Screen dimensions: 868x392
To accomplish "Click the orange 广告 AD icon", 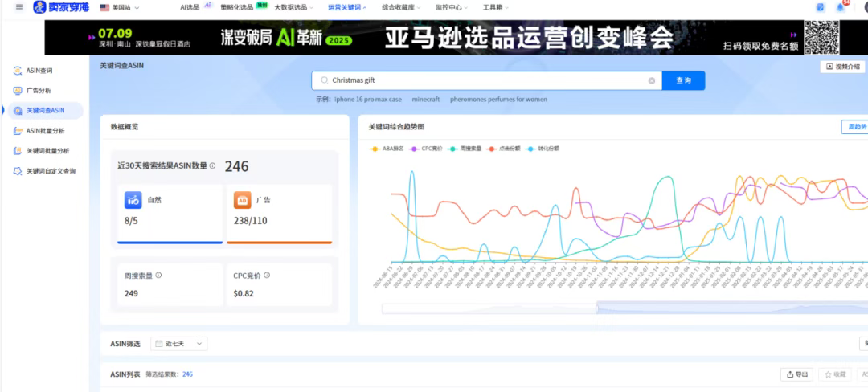I will [243, 200].
